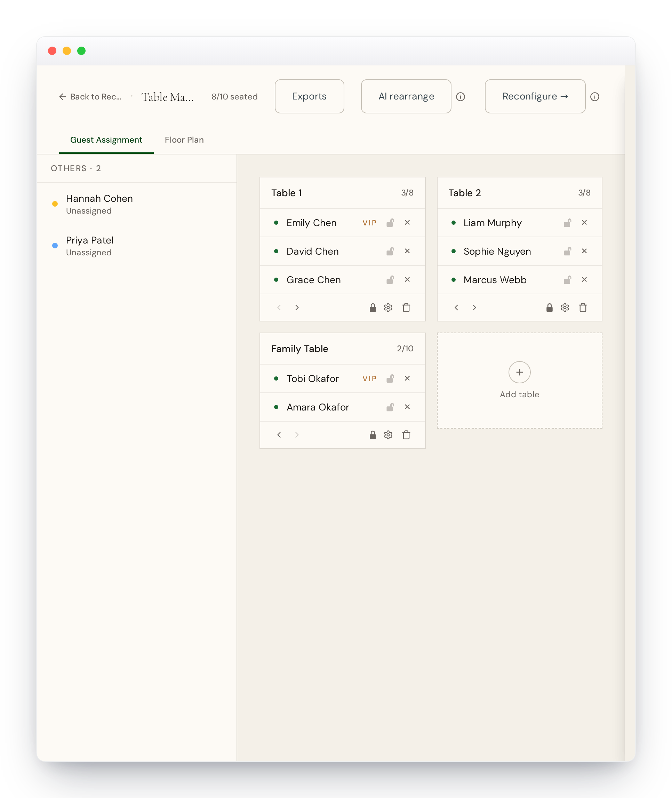Lock the Family Table with padlock icon
Image resolution: width=672 pixels, height=798 pixels.
(373, 434)
